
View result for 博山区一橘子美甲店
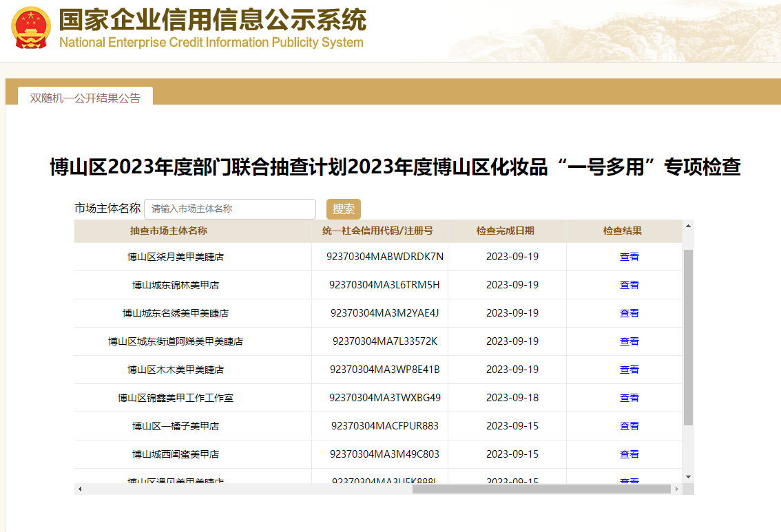[x=629, y=426]
